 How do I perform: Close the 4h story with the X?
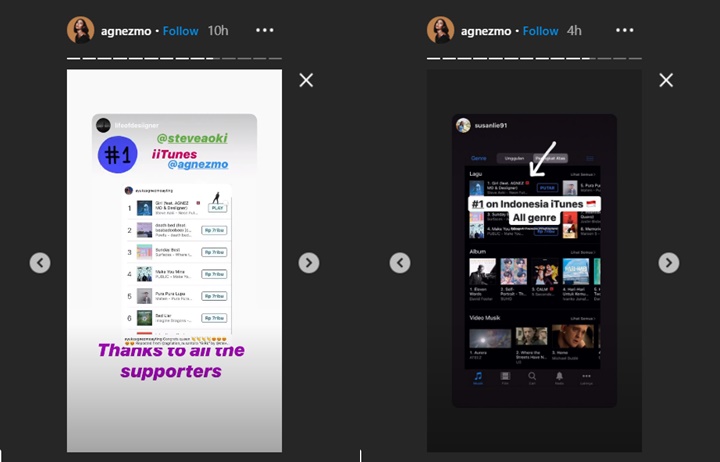coord(666,80)
